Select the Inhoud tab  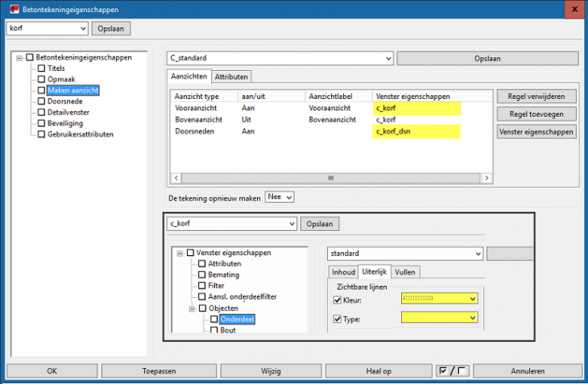pyautogui.click(x=343, y=272)
